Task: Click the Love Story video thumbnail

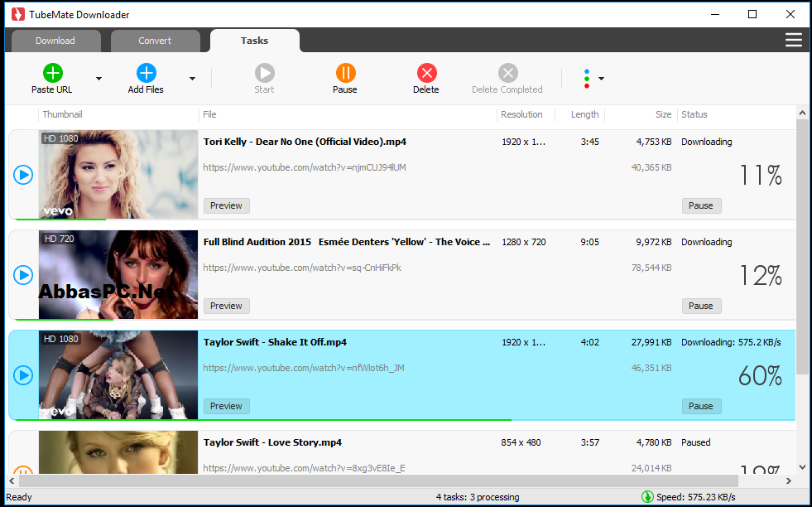Action: [118, 452]
